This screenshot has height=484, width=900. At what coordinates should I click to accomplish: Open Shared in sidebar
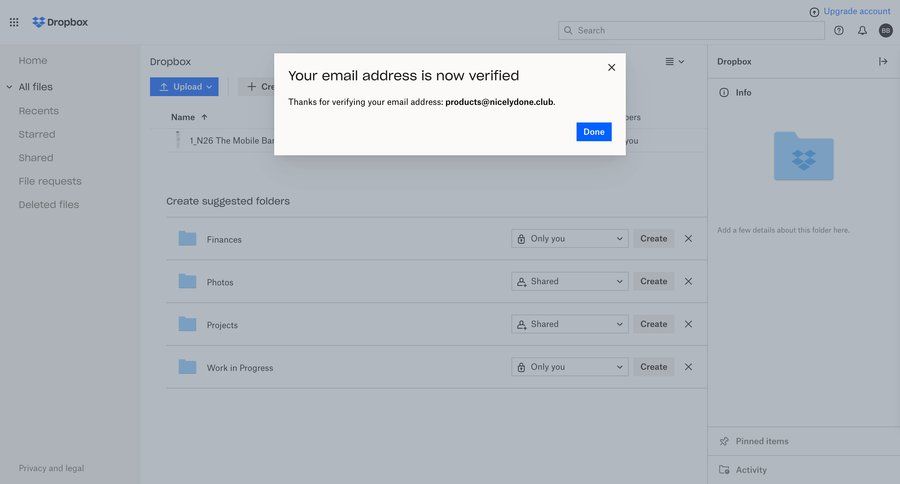point(36,157)
